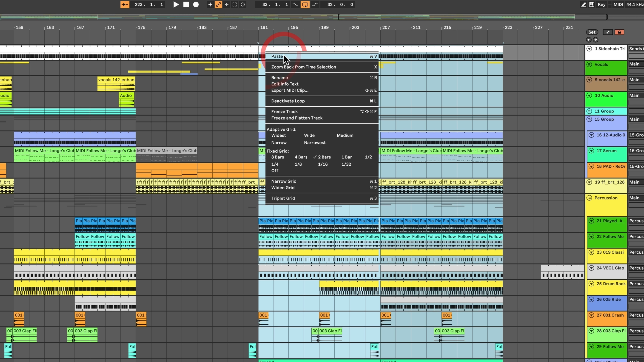Unfold the 1 Sidechain Tri track

tap(589, 49)
